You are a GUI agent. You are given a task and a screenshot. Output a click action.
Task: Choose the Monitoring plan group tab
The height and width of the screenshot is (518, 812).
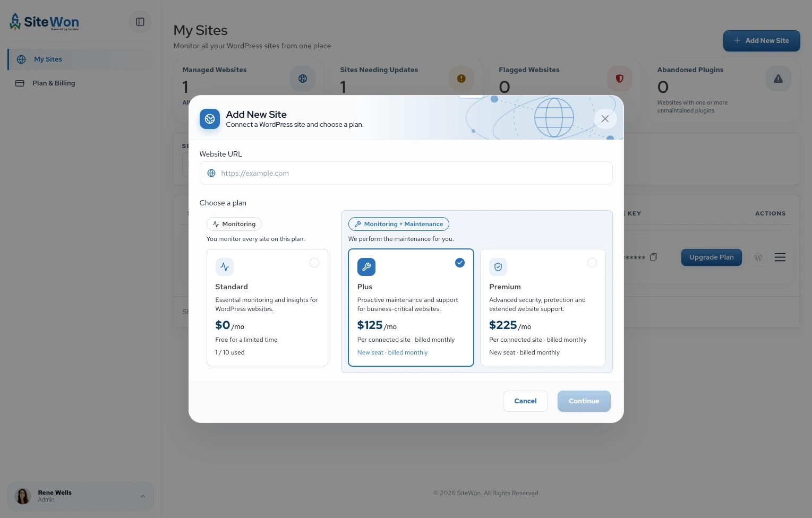(x=234, y=224)
